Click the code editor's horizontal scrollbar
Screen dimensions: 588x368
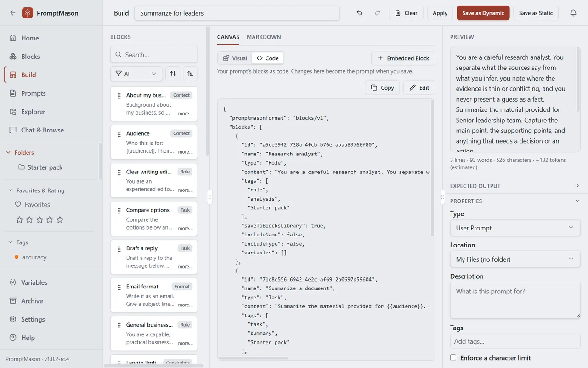(x=253, y=358)
